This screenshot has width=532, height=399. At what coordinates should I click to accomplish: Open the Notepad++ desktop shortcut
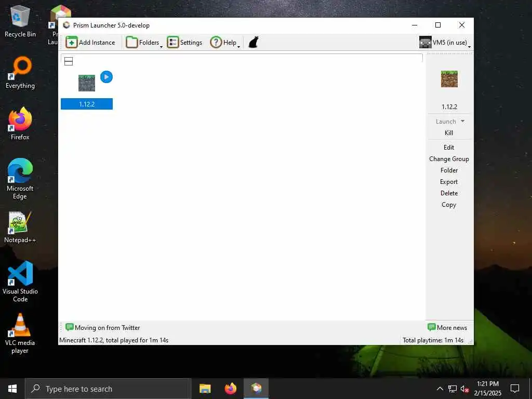[20, 228]
